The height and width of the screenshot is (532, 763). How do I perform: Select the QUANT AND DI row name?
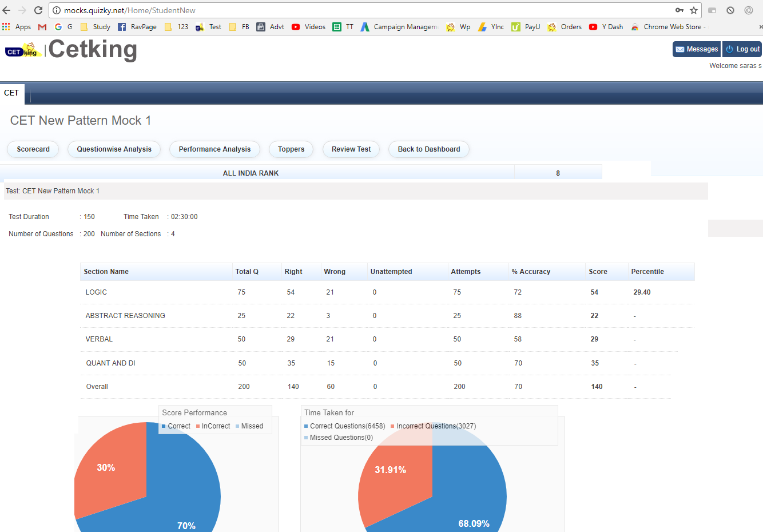[110, 363]
